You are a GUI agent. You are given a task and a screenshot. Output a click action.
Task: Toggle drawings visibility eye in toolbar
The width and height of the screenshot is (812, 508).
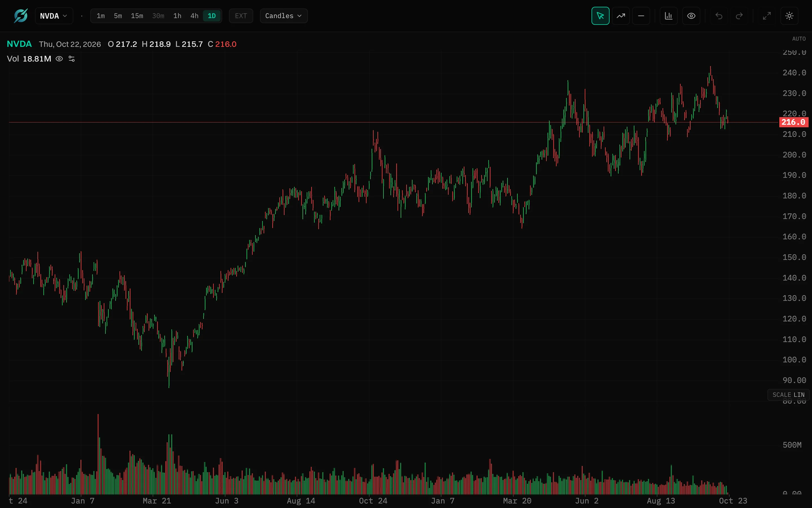pyautogui.click(x=691, y=16)
